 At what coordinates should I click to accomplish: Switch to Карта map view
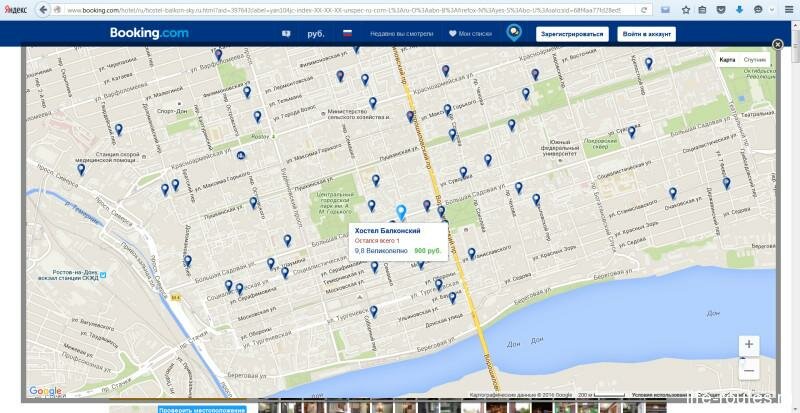click(727, 60)
